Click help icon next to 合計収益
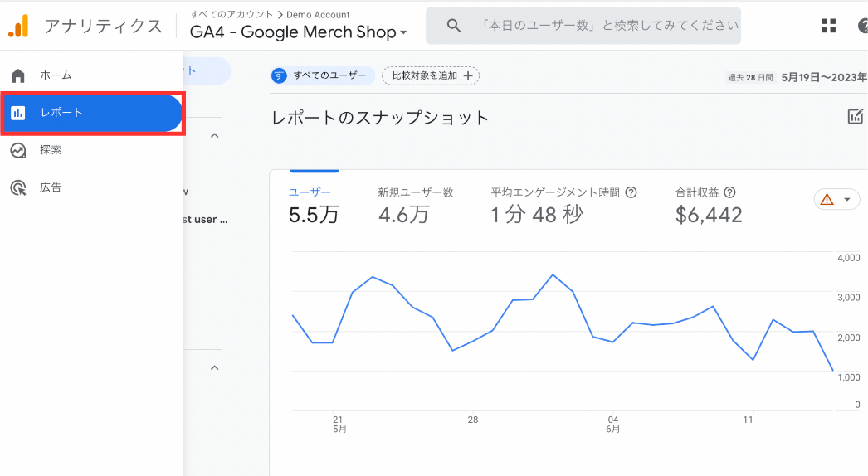 point(729,192)
